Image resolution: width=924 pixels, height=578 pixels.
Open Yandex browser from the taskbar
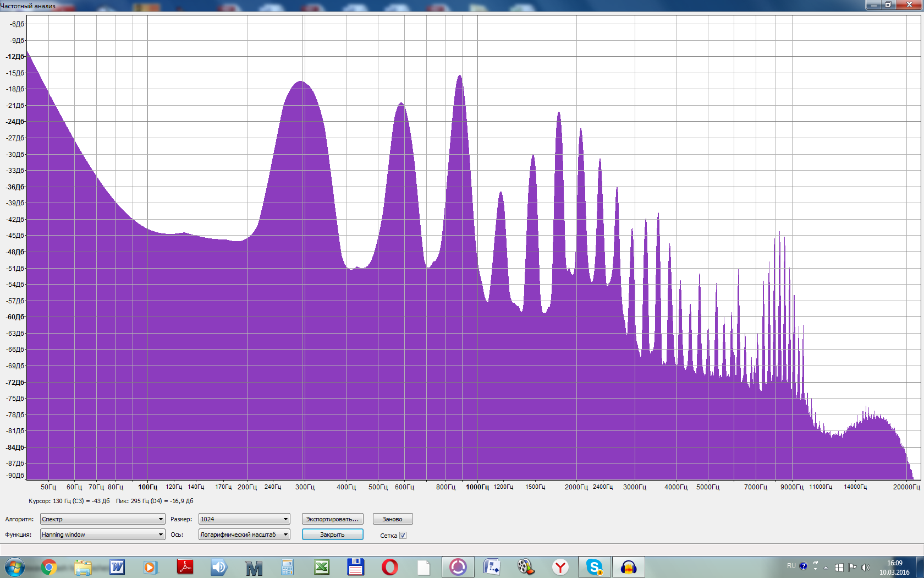pyautogui.click(x=560, y=566)
